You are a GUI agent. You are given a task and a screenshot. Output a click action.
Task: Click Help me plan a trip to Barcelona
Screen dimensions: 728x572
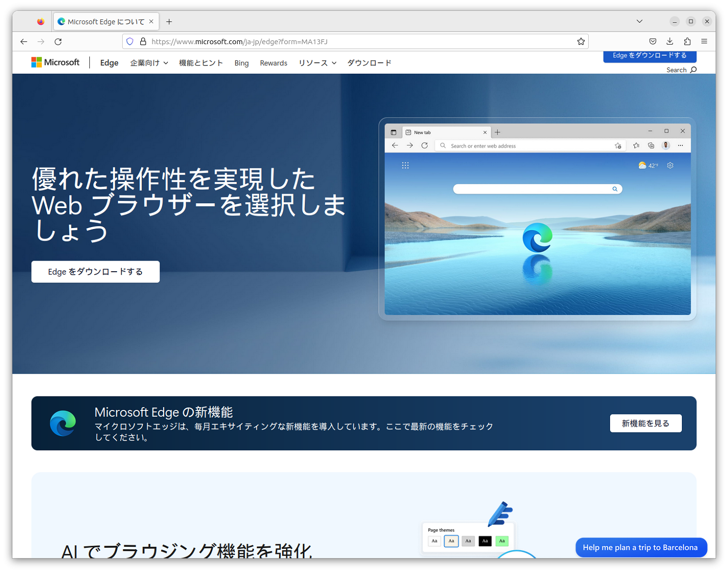(x=641, y=547)
